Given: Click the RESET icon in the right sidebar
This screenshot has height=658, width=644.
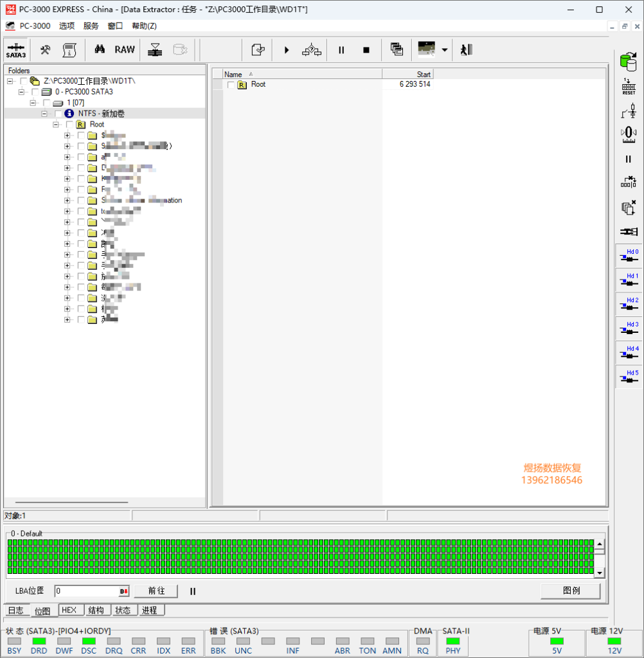Looking at the screenshot, I should (629, 87).
